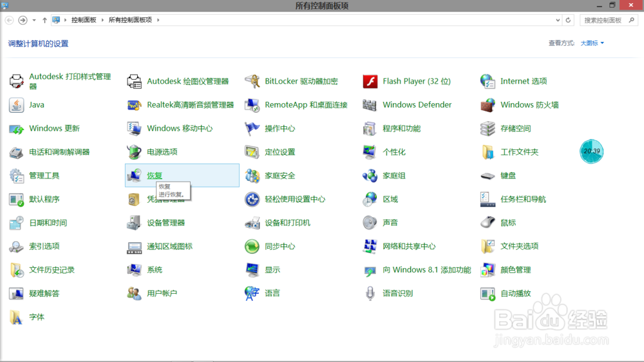Open 存储空间 drives icon
644x362 pixels.
coord(488,129)
